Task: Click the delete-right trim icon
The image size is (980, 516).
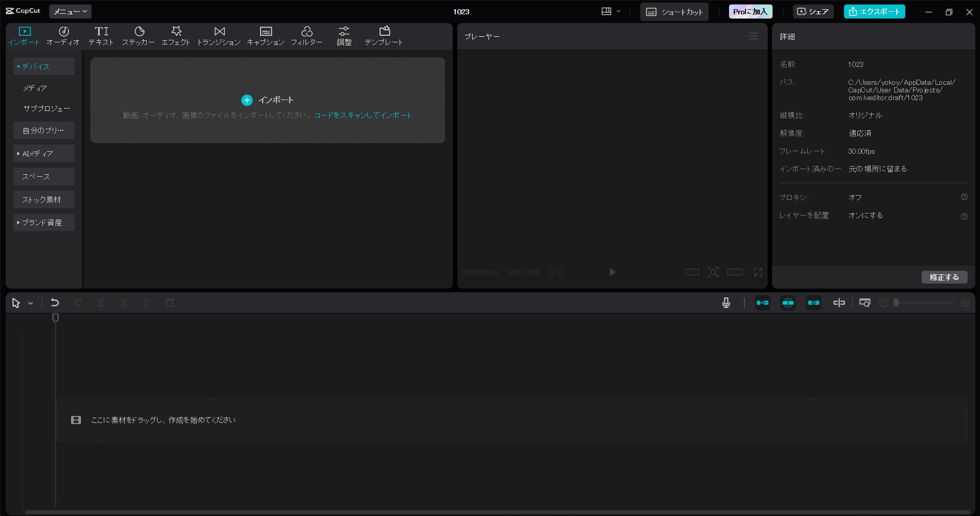Action: pos(147,303)
